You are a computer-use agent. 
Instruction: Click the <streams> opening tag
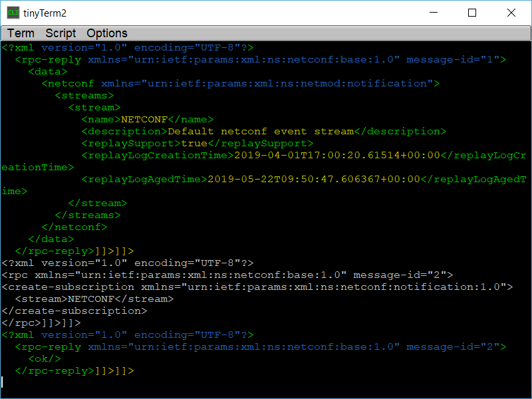pos(84,95)
